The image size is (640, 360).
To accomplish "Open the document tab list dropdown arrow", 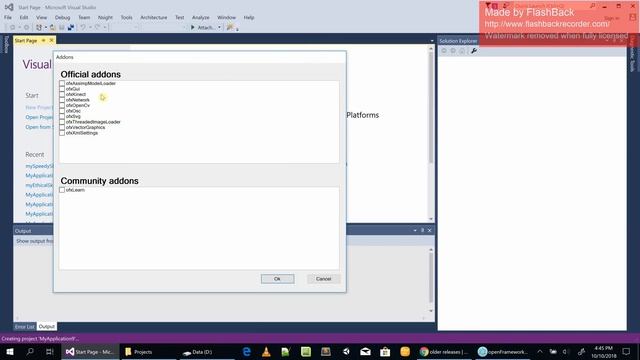I will click(x=432, y=41).
